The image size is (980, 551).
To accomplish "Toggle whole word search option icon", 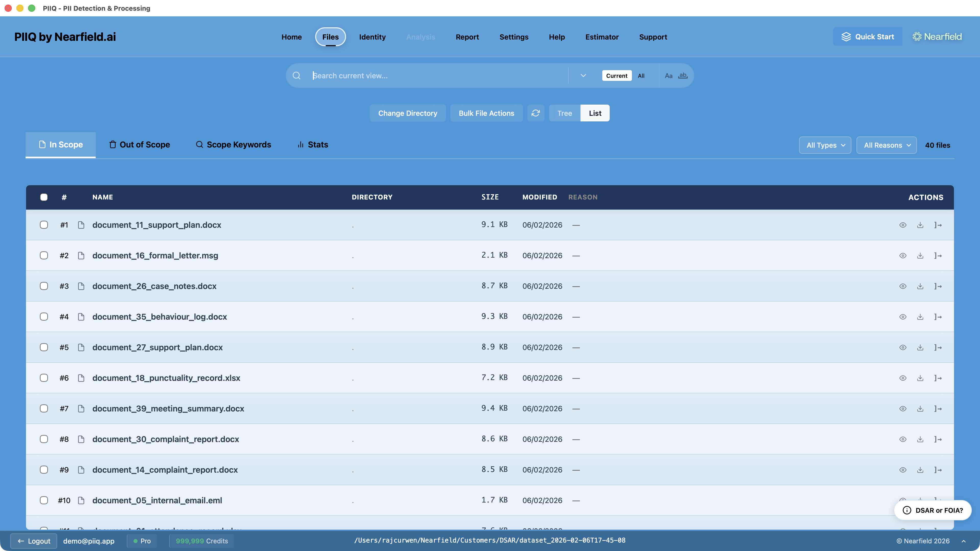I will coord(683,76).
